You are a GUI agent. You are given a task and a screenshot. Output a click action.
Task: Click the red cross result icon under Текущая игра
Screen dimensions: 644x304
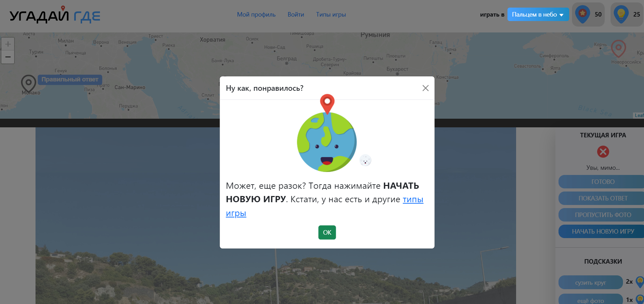(603, 151)
